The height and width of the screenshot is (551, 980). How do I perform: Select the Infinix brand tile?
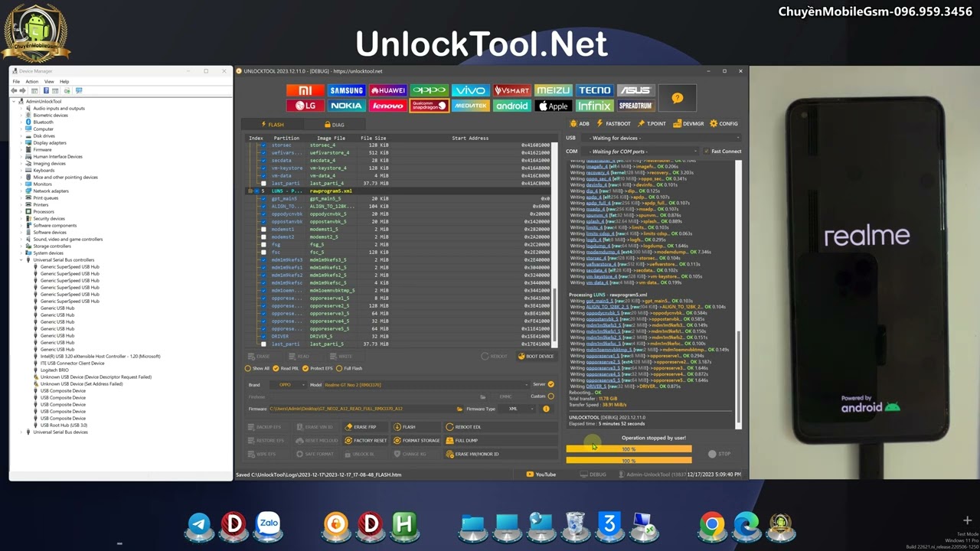594,106
